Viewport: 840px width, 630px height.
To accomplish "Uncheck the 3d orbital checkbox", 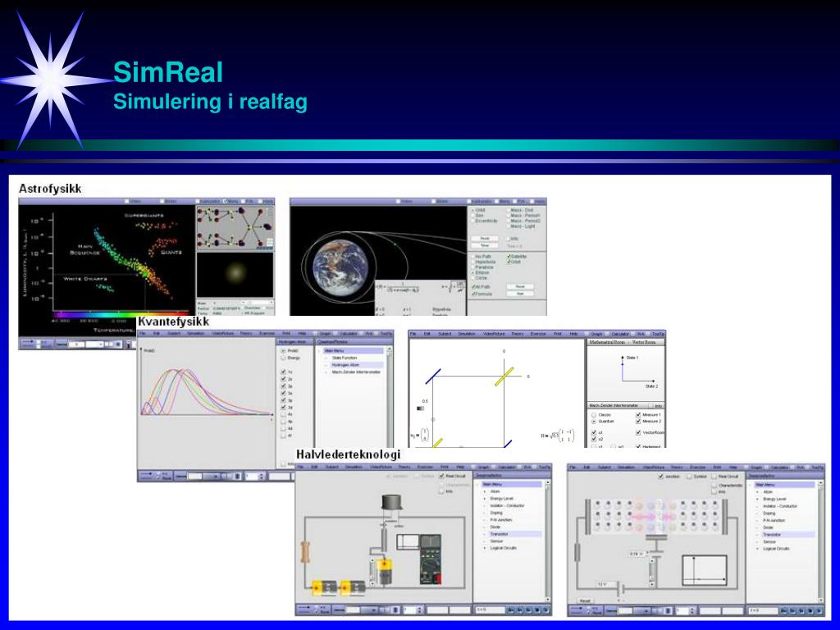I will coord(283,407).
